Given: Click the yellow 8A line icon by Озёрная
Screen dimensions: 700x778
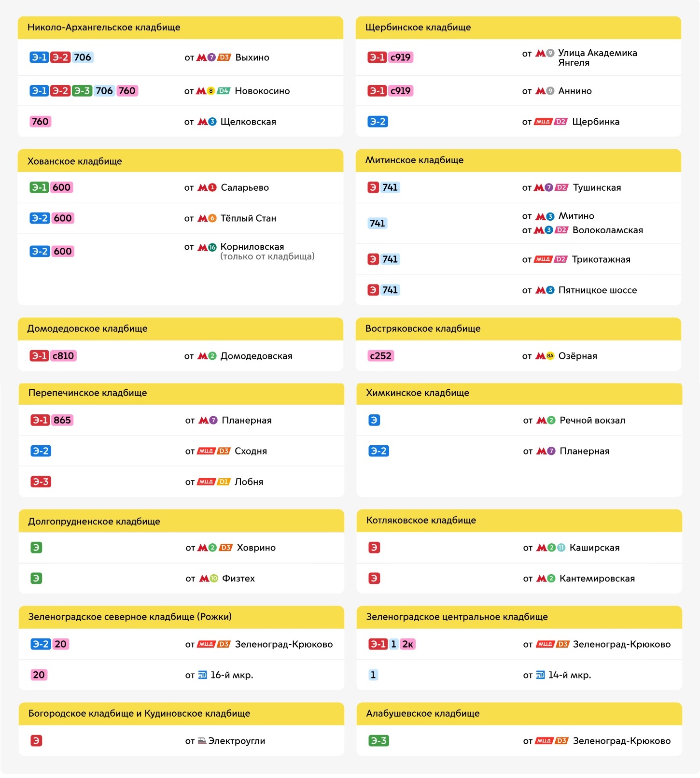Looking at the screenshot, I should coord(550,356).
